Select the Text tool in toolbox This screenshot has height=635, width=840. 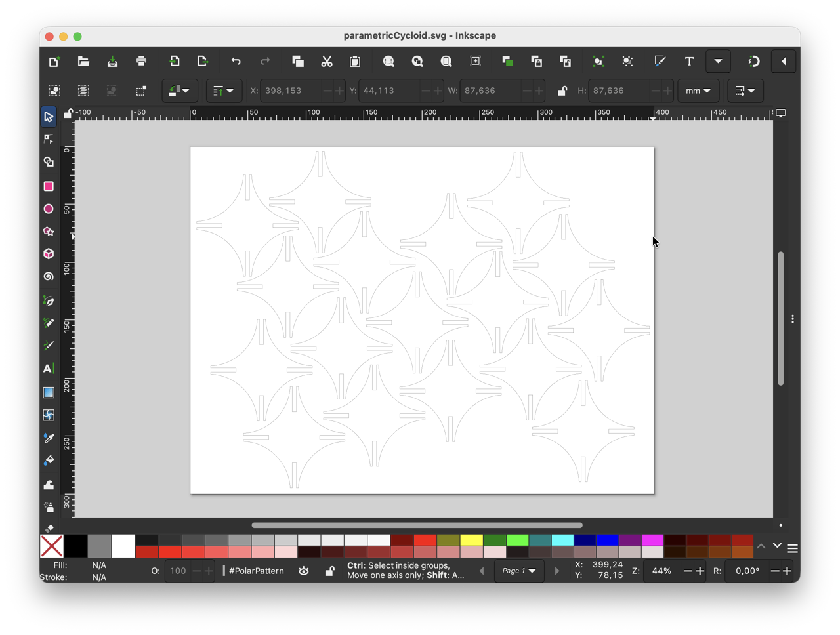(49, 369)
